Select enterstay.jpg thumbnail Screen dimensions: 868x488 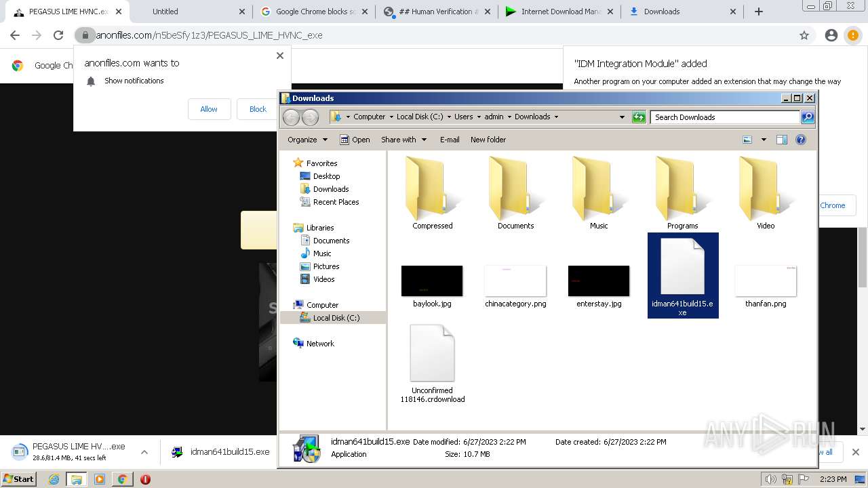599,281
